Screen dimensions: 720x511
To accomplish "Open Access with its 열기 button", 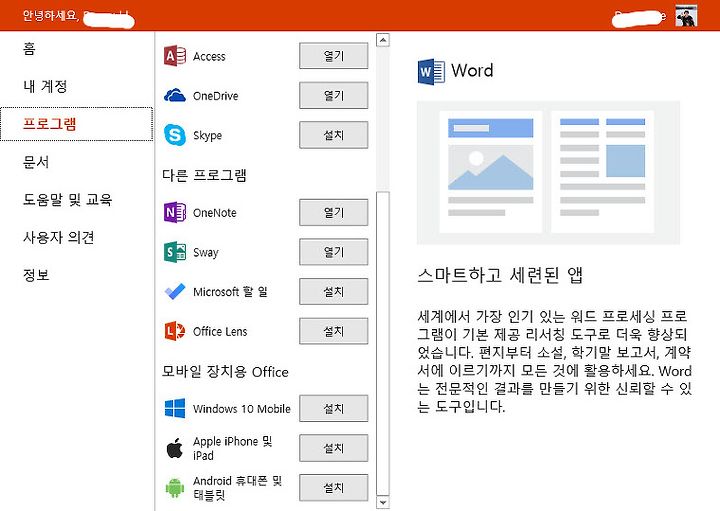I will tap(333, 56).
